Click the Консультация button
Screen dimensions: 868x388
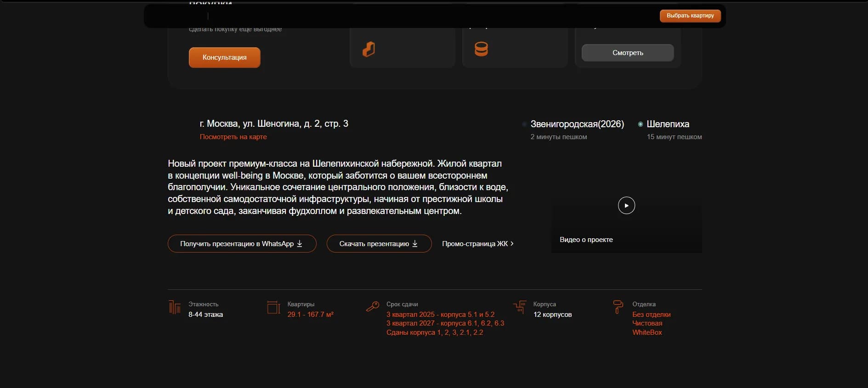pyautogui.click(x=225, y=57)
